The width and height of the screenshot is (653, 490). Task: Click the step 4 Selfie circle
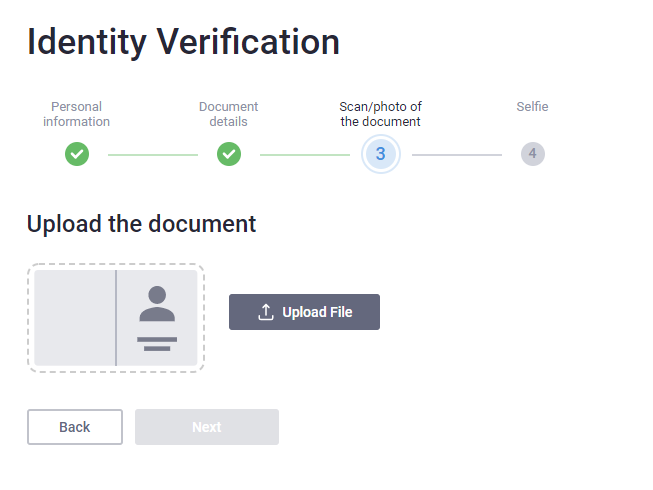pyautogui.click(x=533, y=154)
